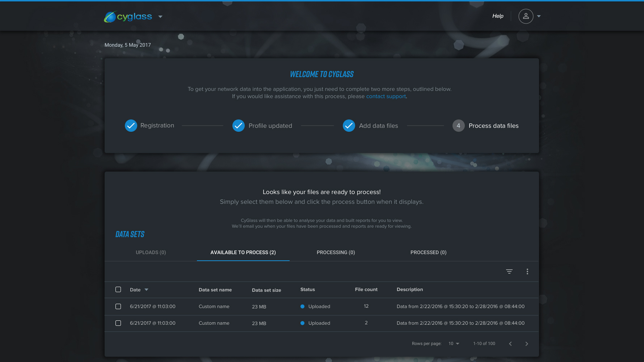Check the data set with file count 12
Screen dimensions: 644x362
pos(118,307)
